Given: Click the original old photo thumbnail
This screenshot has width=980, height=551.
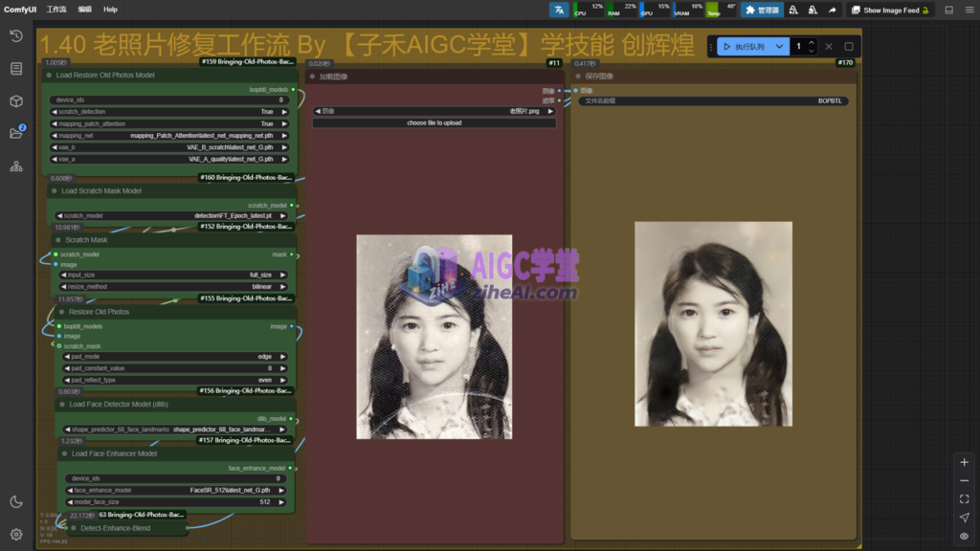Looking at the screenshot, I should click(x=434, y=337).
